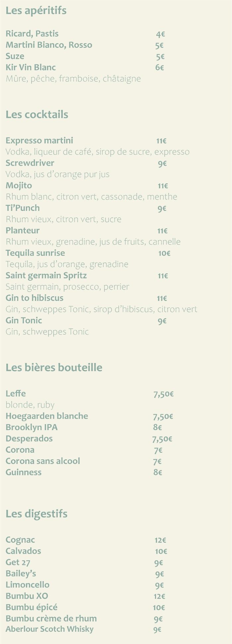Click Corona sans alcool entry
This screenshot has height=644, width=232.
[x=43, y=461]
